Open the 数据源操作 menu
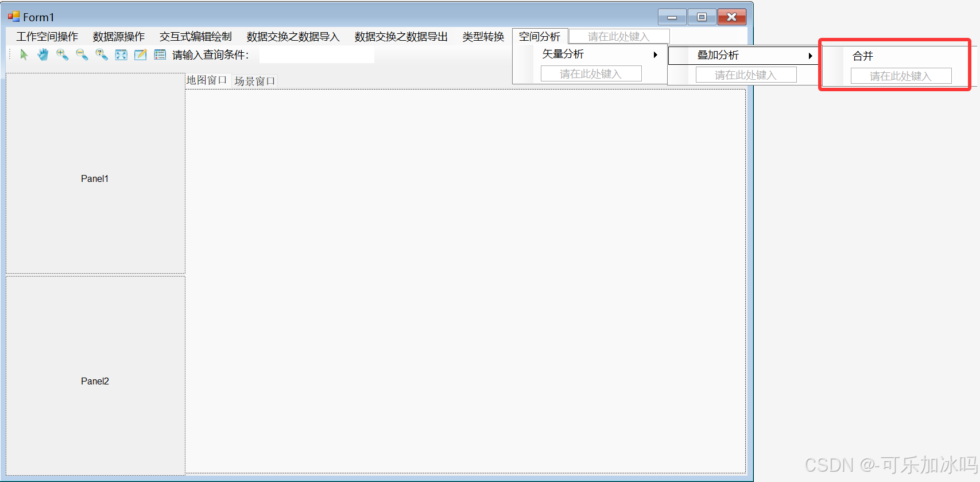 pos(119,37)
